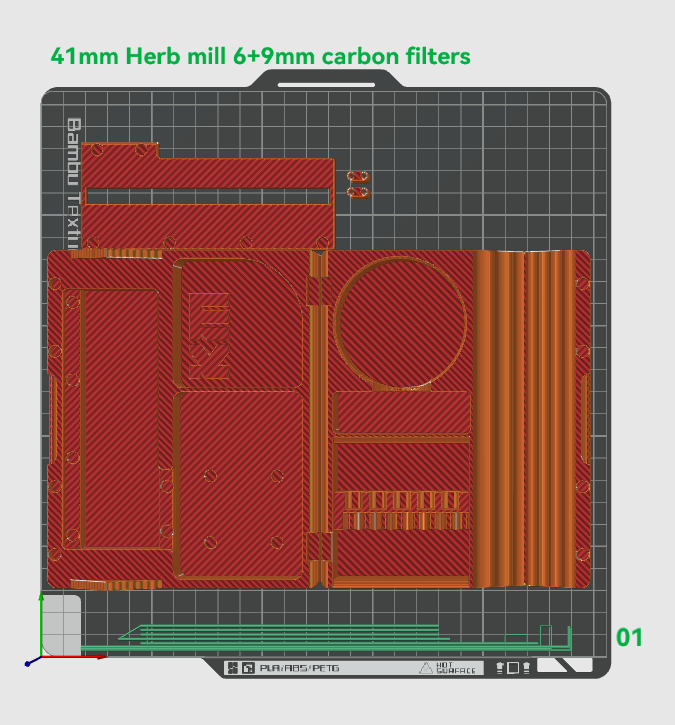Click the XYZ origin axis gizmo
The height and width of the screenshot is (725, 675).
[42, 656]
